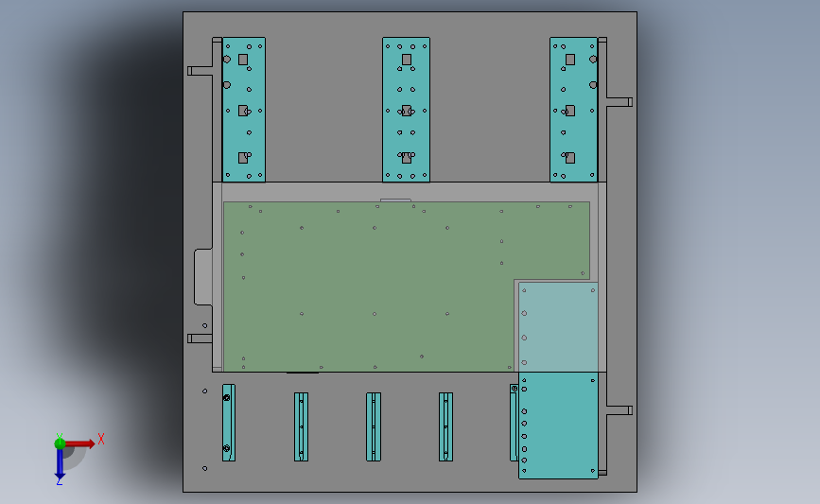Image resolution: width=820 pixels, height=504 pixels.
Task: Select the center cyan mounting bracket with square cutouts
Action: [x=406, y=110]
